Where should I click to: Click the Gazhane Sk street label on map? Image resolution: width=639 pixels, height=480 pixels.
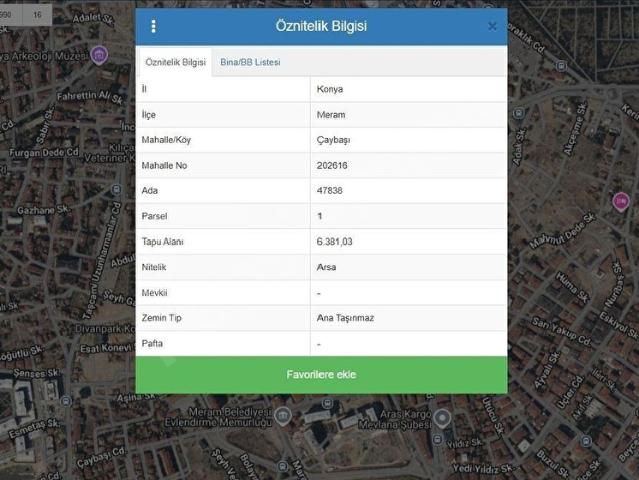click(x=43, y=210)
